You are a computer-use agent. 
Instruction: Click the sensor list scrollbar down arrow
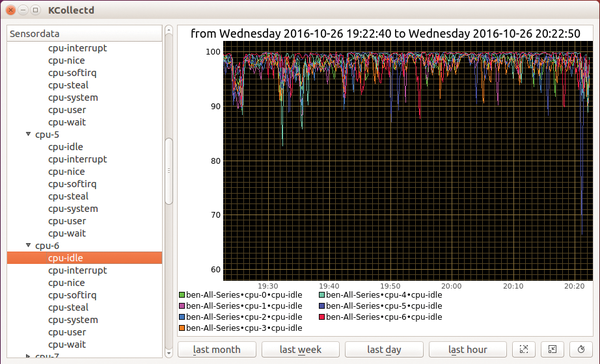[x=168, y=353]
